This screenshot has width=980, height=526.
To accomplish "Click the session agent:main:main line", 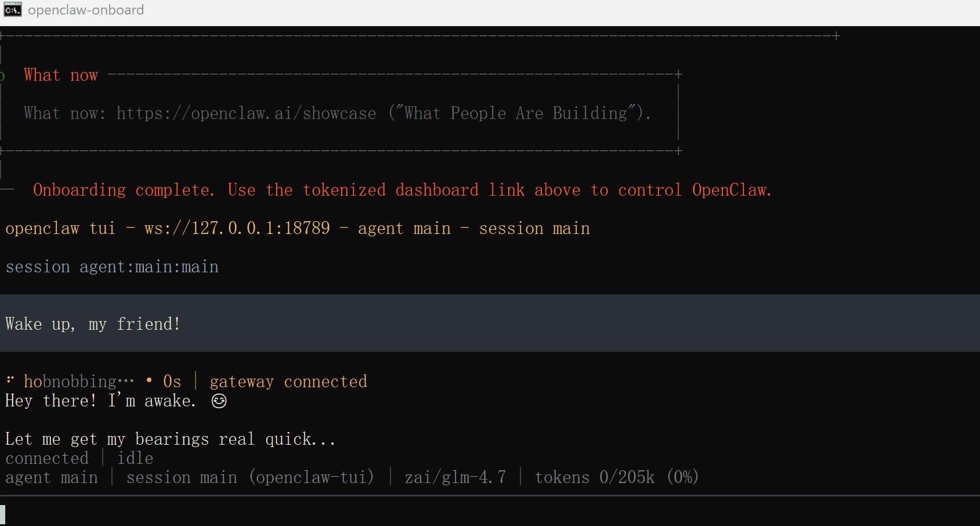I will point(112,266).
